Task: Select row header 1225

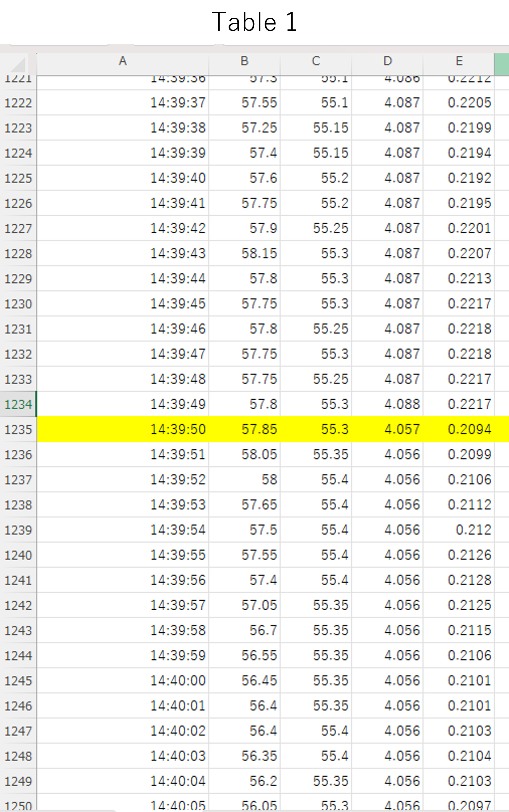Action: [x=18, y=178]
